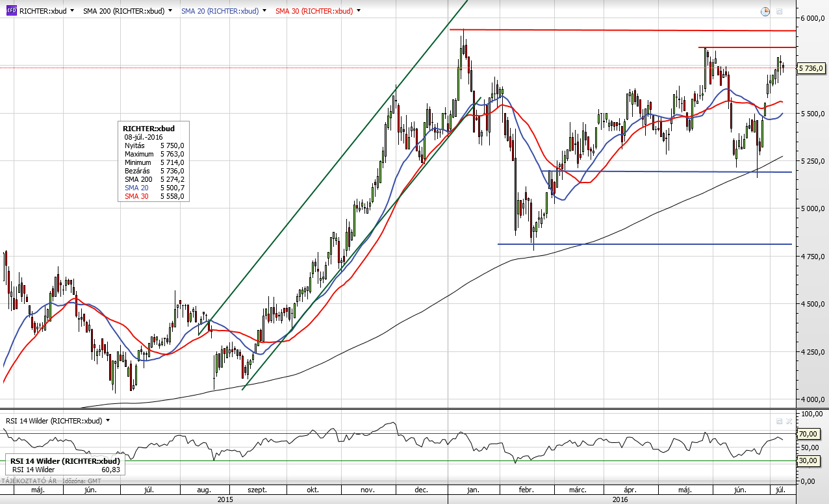Click the SMA 200 value 5 274,2
The height and width of the screenshot is (504, 829).
(x=172, y=179)
